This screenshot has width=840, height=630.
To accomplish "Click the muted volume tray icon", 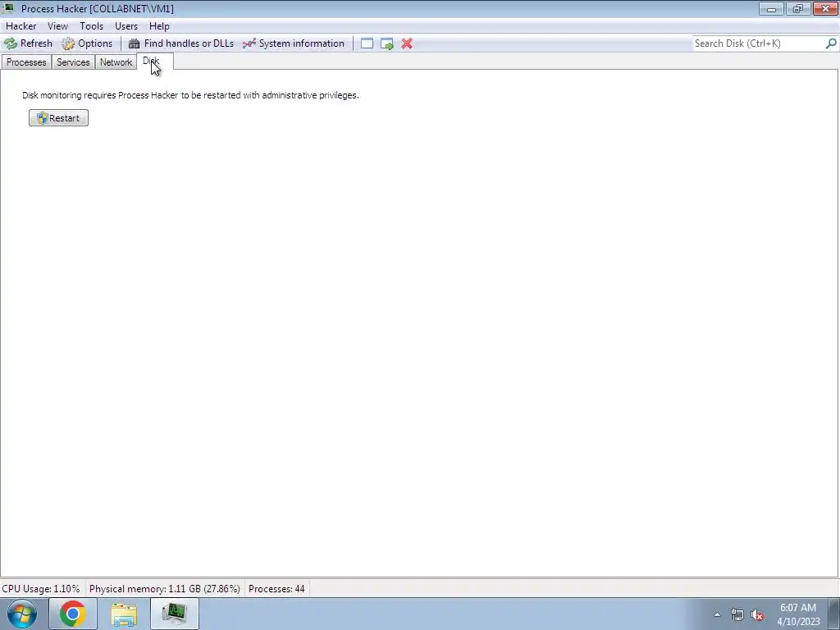I will point(757,614).
